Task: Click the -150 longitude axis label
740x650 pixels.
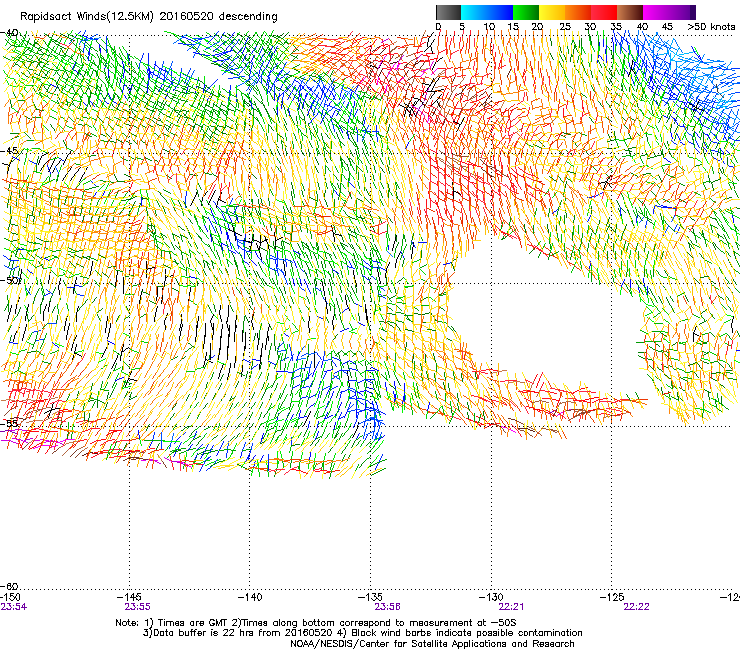Action: [x=10, y=597]
